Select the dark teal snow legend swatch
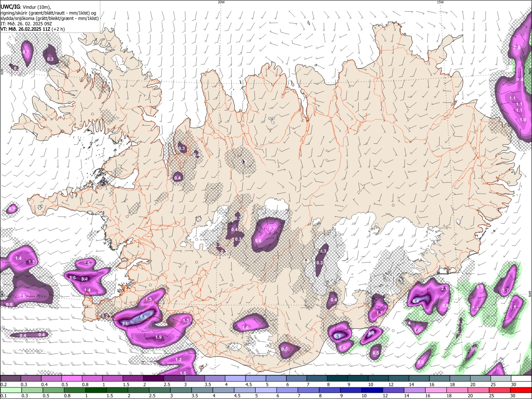Image resolution: width=532 pixels, height=399 pixels. click(x=337, y=379)
